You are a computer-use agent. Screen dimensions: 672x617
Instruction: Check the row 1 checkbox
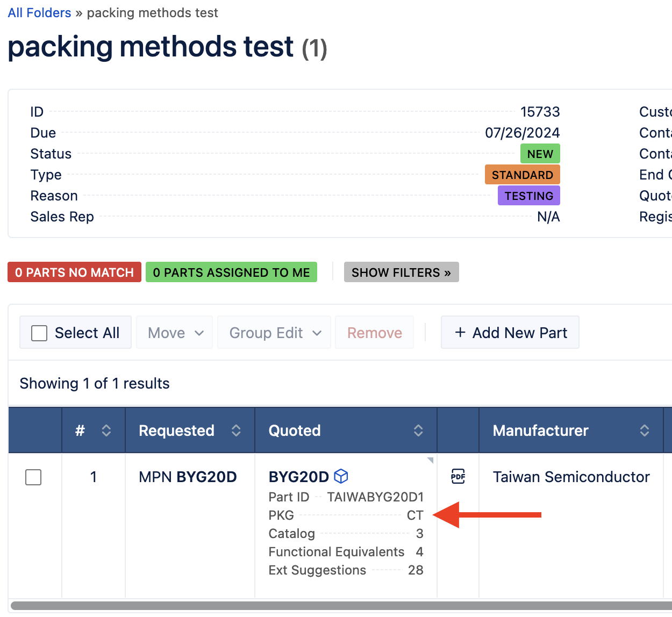tap(33, 477)
